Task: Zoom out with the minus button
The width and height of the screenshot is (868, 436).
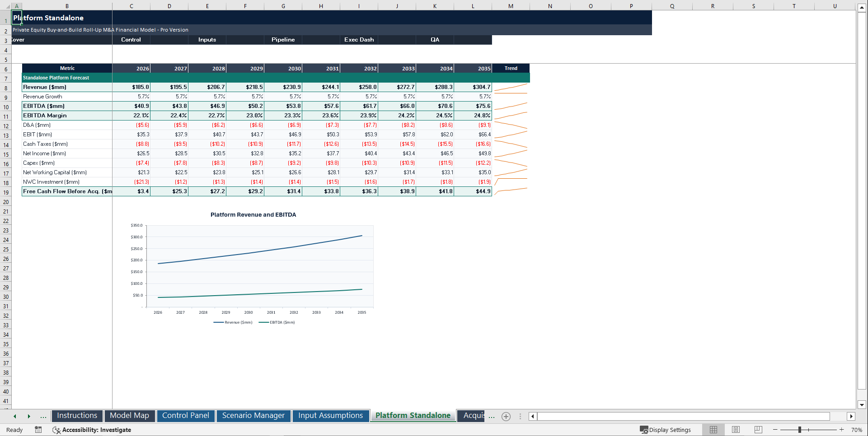Action: point(775,430)
